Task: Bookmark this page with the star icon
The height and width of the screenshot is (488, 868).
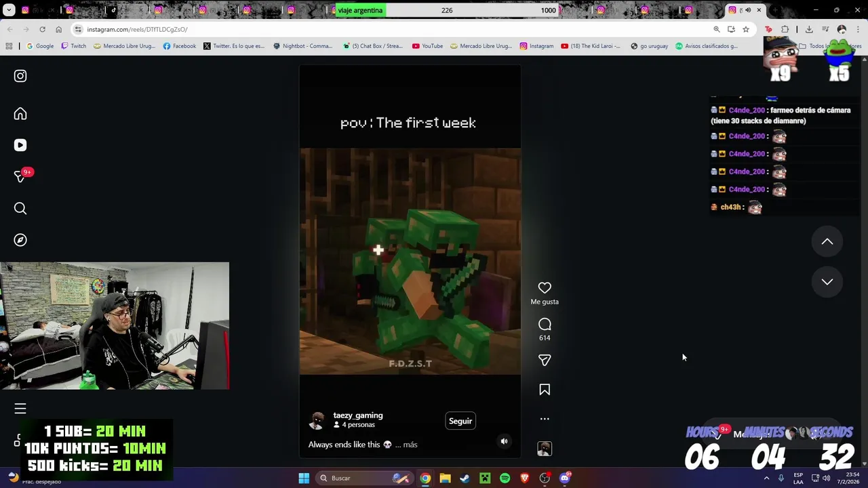Action: pos(746,29)
